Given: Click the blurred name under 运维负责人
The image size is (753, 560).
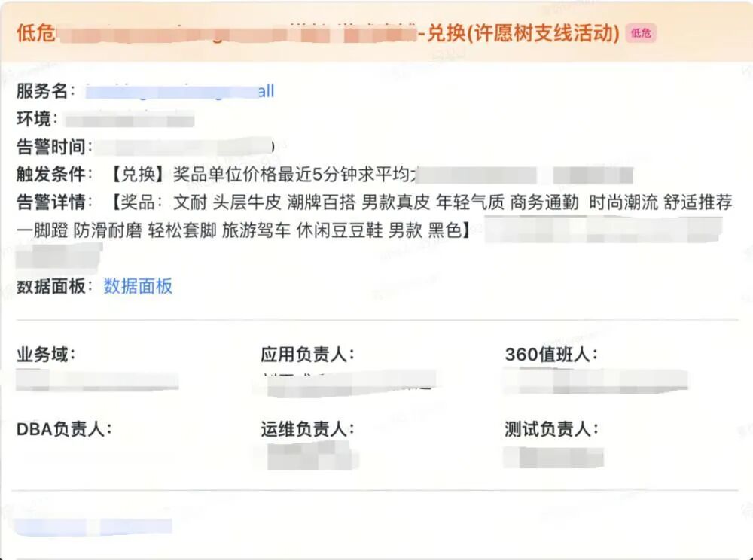Looking at the screenshot, I should [312, 455].
